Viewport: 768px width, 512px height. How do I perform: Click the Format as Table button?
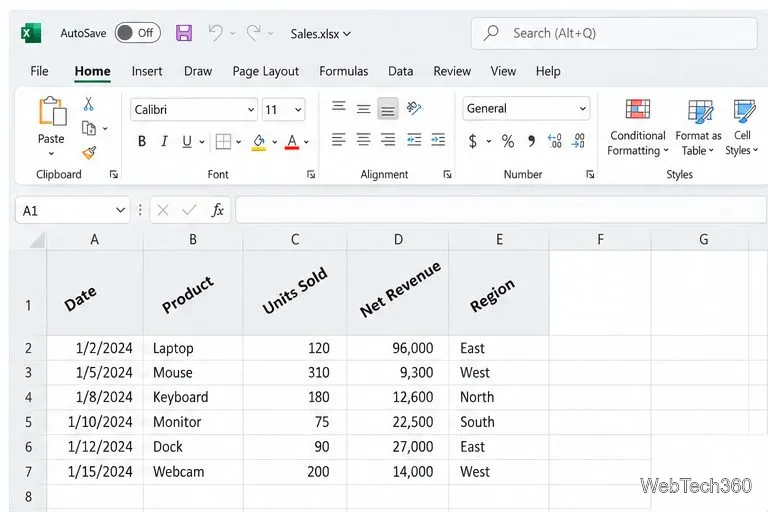click(698, 127)
